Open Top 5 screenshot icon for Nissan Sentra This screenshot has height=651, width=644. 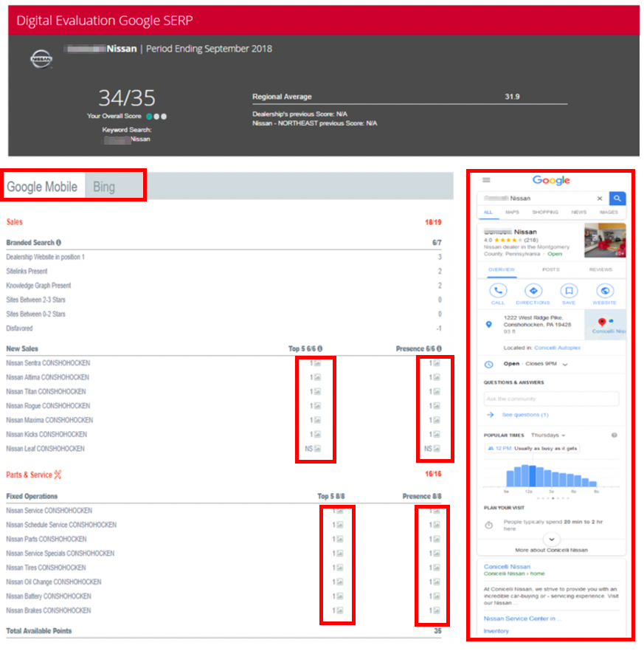pyautogui.click(x=317, y=363)
